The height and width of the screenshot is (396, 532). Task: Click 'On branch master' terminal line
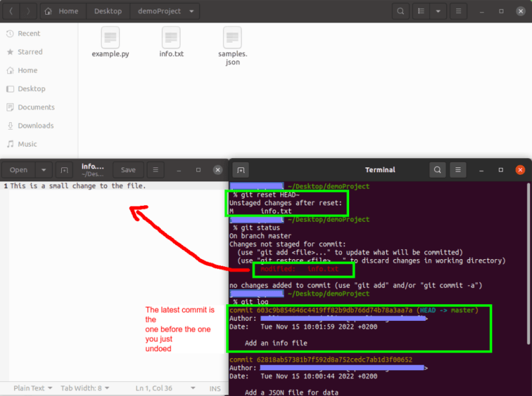[260, 236]
